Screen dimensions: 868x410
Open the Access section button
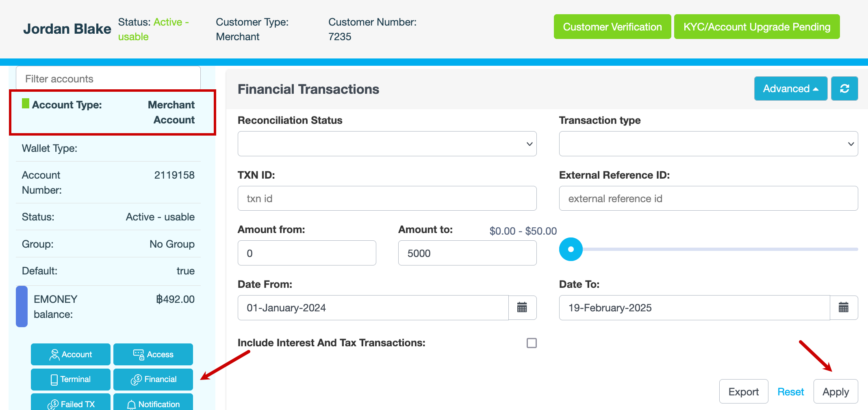click(x=153, y=354)
